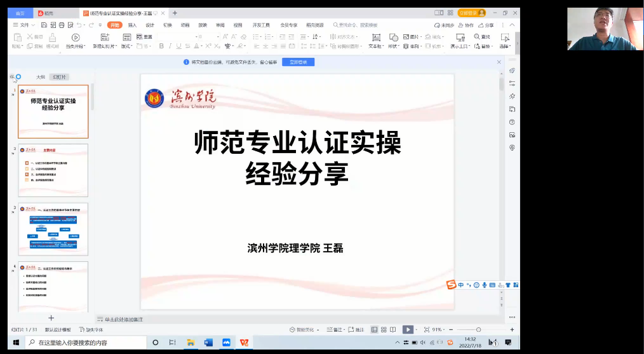The image size is (644, 354).
Task: Switch to Reading view book icon in status bar
Action: pyautogui.click(x=393, y=330)
